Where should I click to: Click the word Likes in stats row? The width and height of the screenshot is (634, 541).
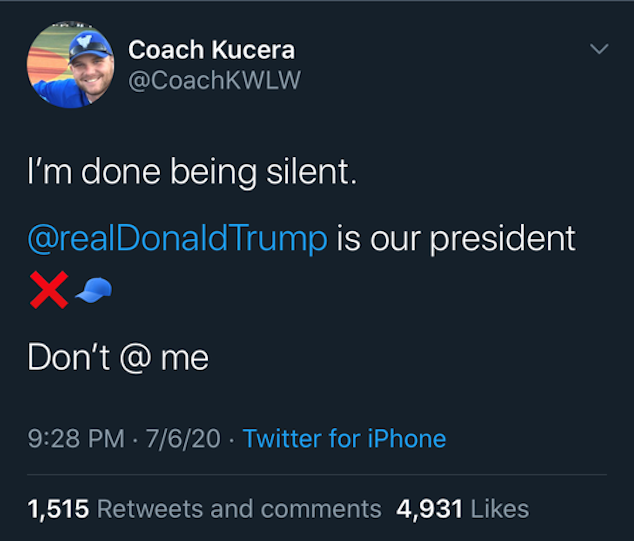(500, 509)
